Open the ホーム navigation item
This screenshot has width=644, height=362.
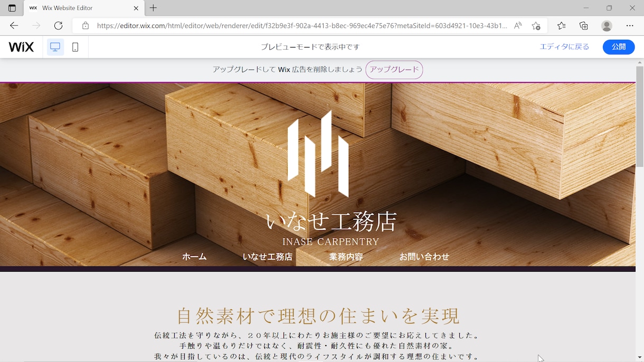pyautogui.click(x=194, y=257)
